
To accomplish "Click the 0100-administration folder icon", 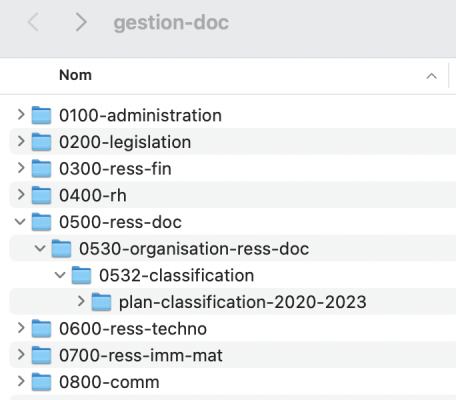I will [x=41, y=115].
